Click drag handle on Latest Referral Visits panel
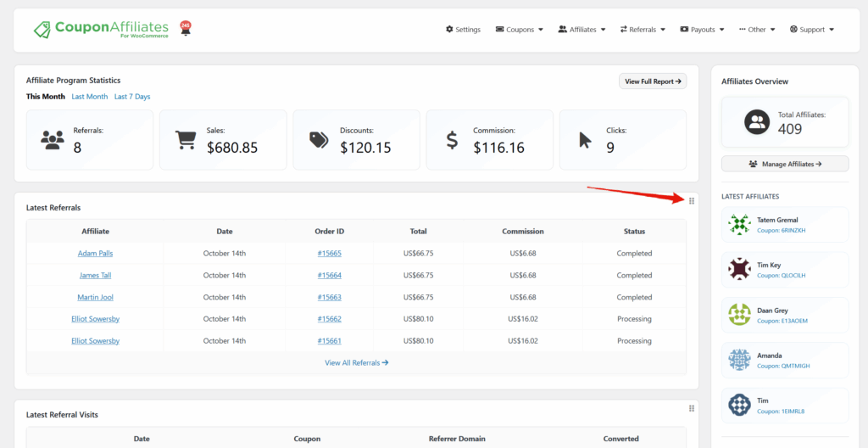The height and width of the screenshot is (448, 868). pyautogui.click(x=692, y=408)
